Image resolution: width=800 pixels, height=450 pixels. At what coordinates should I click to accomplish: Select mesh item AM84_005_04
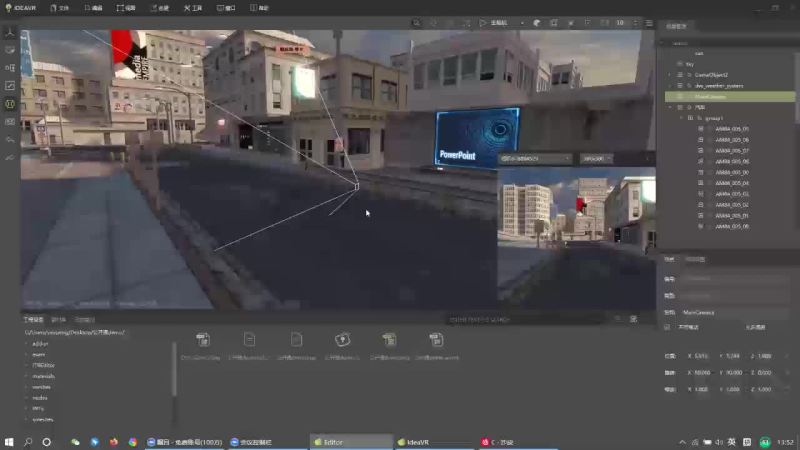(x=732, y=183)
